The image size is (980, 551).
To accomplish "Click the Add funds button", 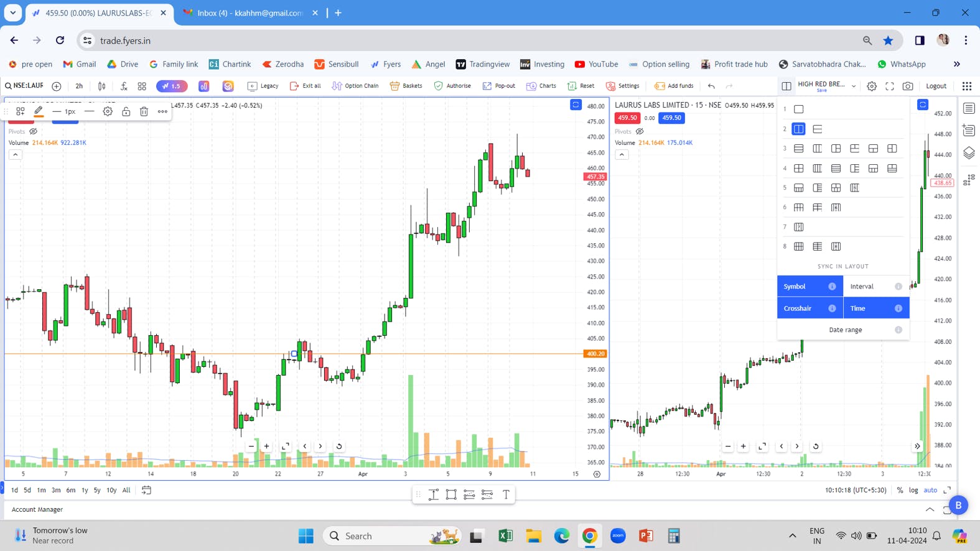I will 674,86.
